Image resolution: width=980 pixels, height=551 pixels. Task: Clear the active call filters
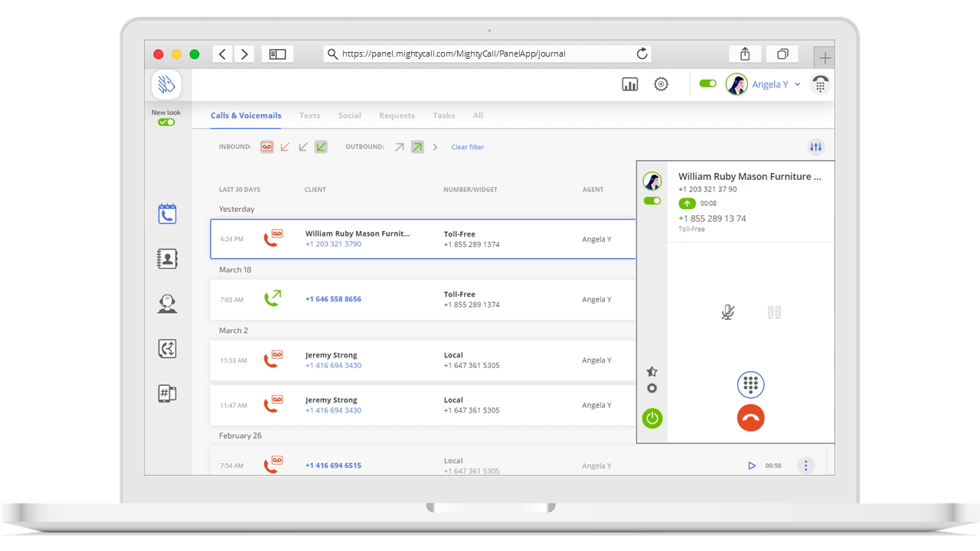[x=467, y=147]
